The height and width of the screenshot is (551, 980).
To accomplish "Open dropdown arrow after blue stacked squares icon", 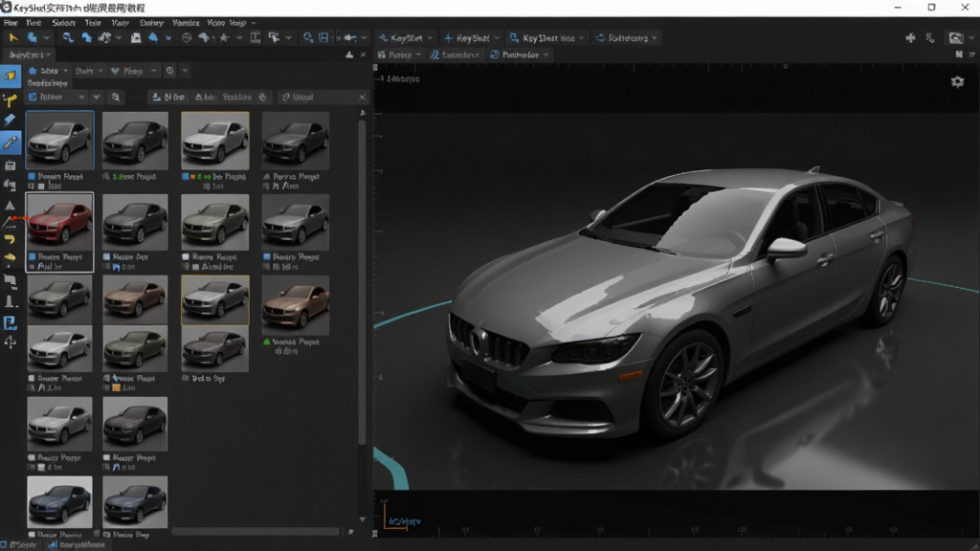I will (46, 38).
